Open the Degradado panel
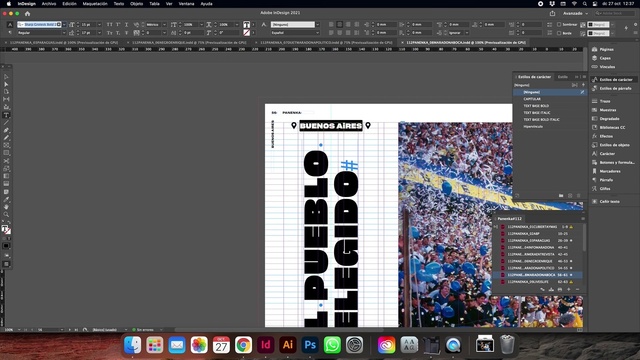The height and width of the screenshot is (360, 640). (606, 118)
